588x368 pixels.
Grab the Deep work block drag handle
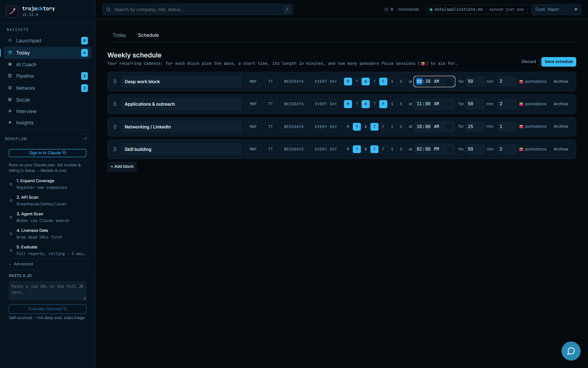pos(115,82)
